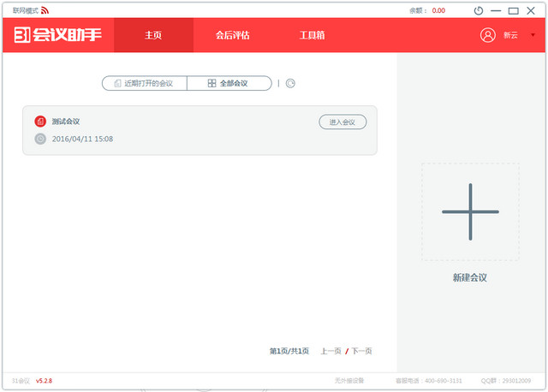Screen dimensions: 548x392
Task: Click the large plus icon to create meeting
Action: tap(469, 211)
